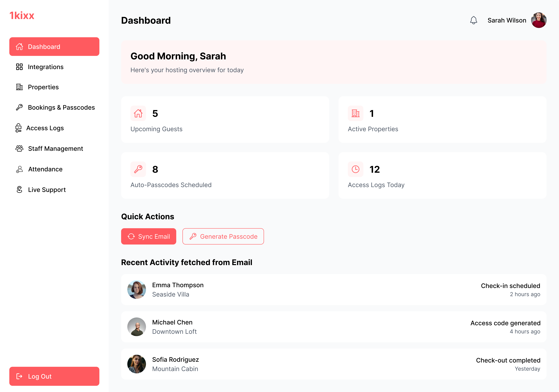Click the Staff Management people icon

19,148
